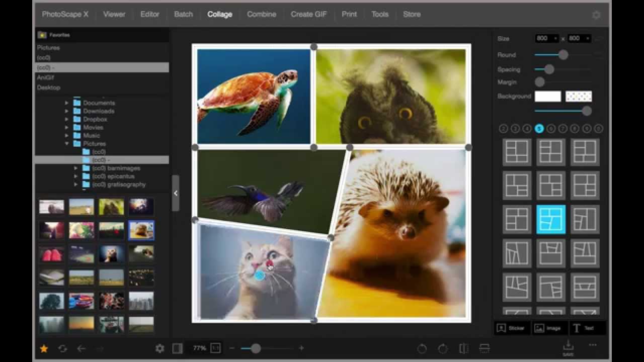
Task: Click the orange Favorites star icon
Action: (44, 348)
